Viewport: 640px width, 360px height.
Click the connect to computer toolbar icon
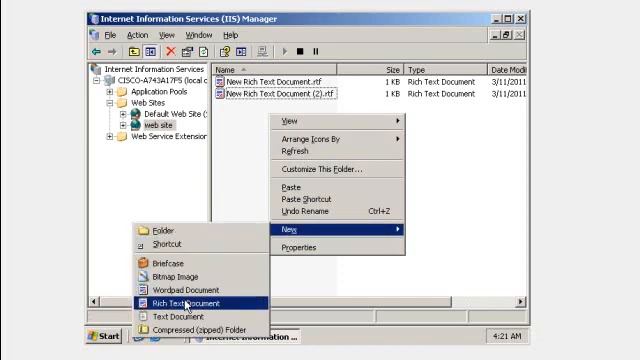[x=262, y=52]
